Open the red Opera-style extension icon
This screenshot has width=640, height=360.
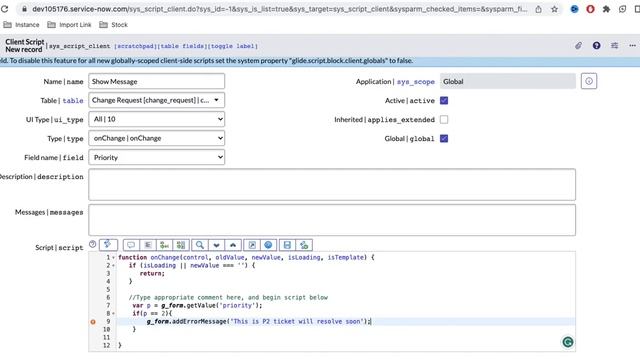[590, 9]
